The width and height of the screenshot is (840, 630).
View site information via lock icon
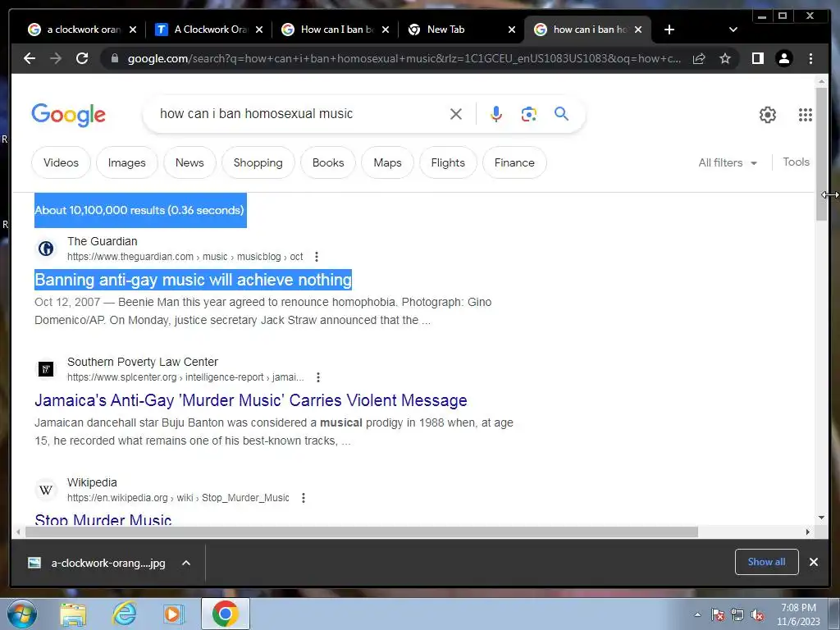114,58
